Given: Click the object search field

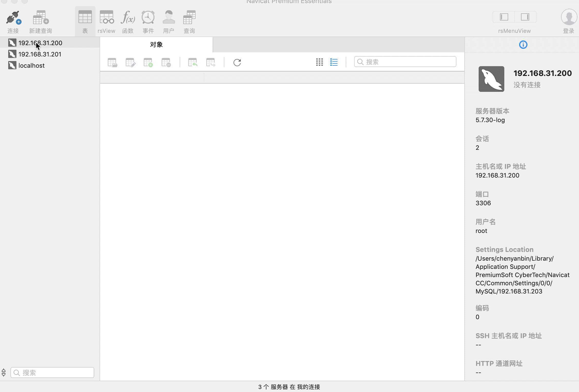Looking at the screenshot, I should click(x=405, y=62).
